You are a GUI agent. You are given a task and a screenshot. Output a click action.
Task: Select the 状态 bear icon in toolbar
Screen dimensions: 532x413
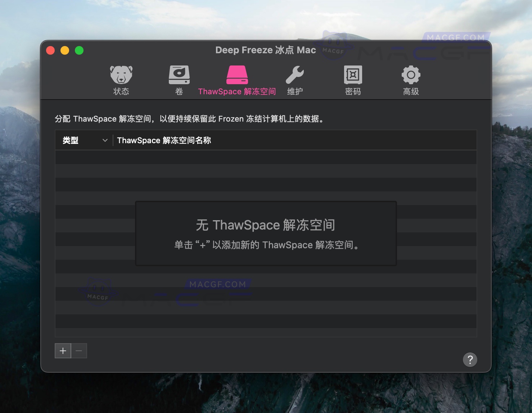point(121,74)
